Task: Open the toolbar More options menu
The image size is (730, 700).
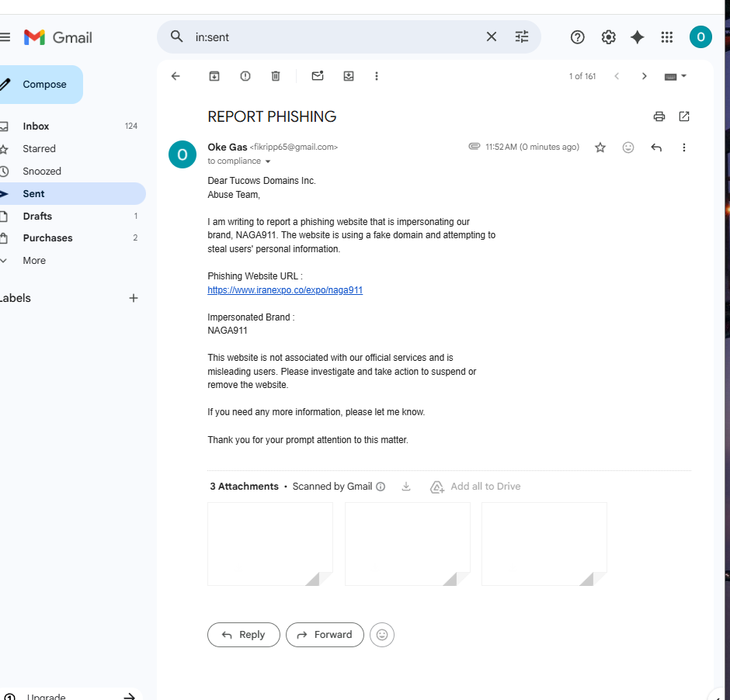Action: (377, 76)
